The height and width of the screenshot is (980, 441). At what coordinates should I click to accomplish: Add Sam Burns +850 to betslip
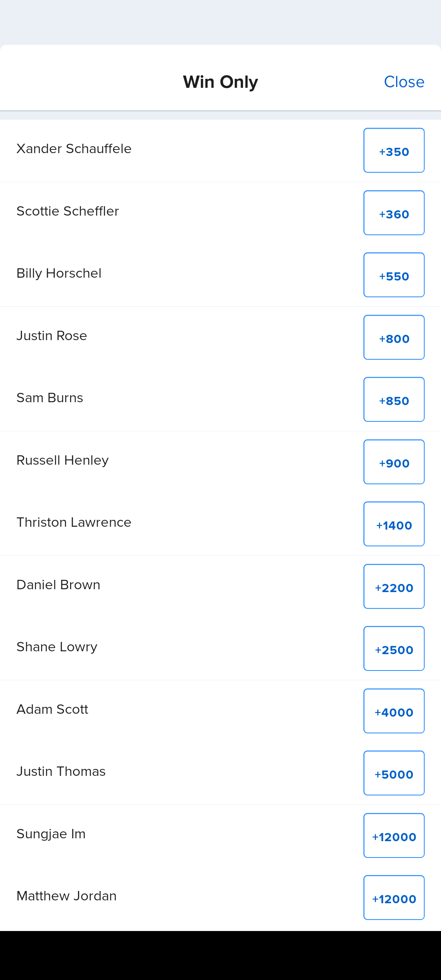tap(394, 400)
